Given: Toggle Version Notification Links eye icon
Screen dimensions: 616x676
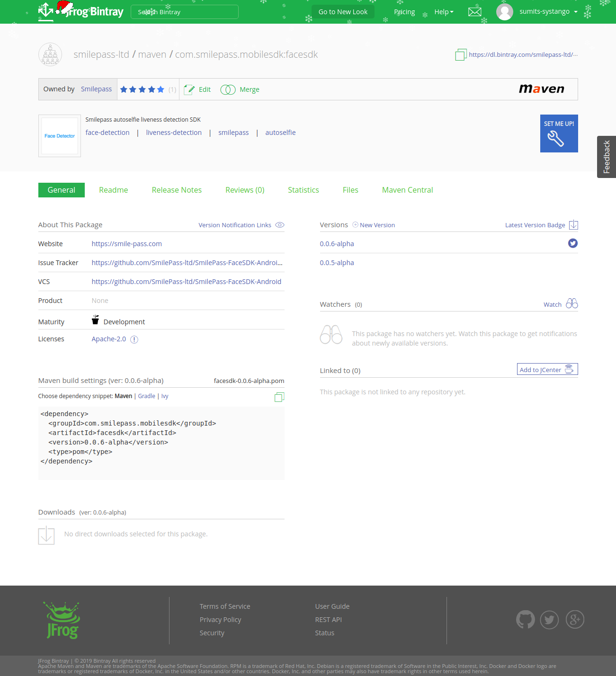Looking at the screenshot, I should [280, 225].
